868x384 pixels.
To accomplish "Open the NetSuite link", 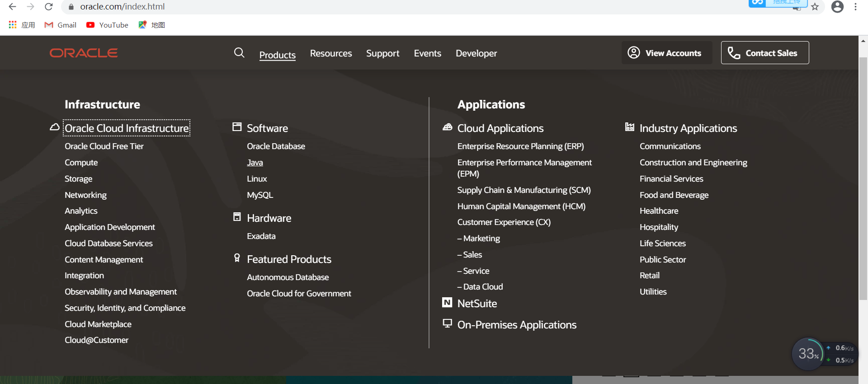I will pos(477,304).
